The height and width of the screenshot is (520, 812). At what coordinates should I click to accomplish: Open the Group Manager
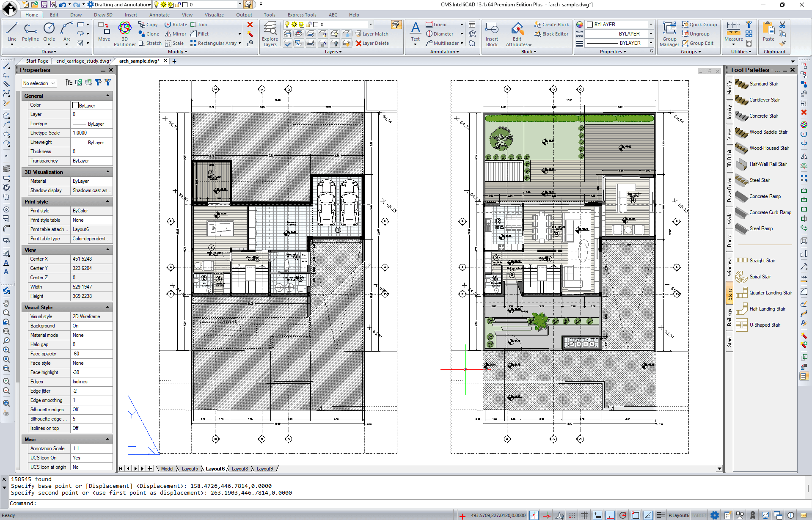669,34
